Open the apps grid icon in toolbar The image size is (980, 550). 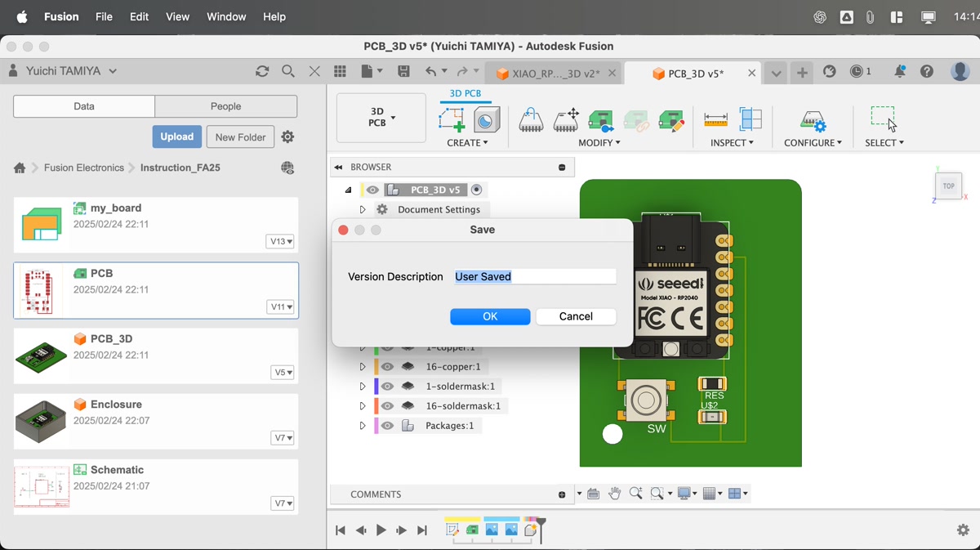pyautogui.click(x=340, y=72)
